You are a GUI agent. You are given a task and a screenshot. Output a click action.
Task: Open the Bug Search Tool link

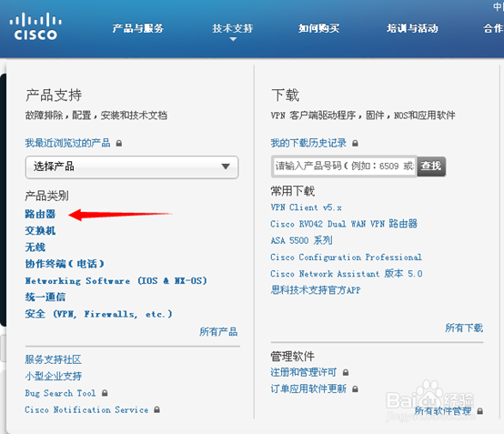pos(60,393)
